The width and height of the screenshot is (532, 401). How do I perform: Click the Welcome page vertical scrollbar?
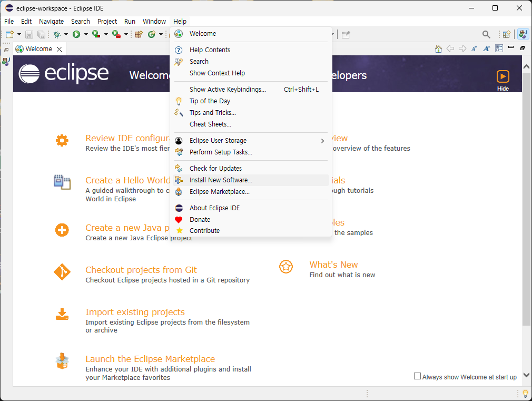pos(526,199)
